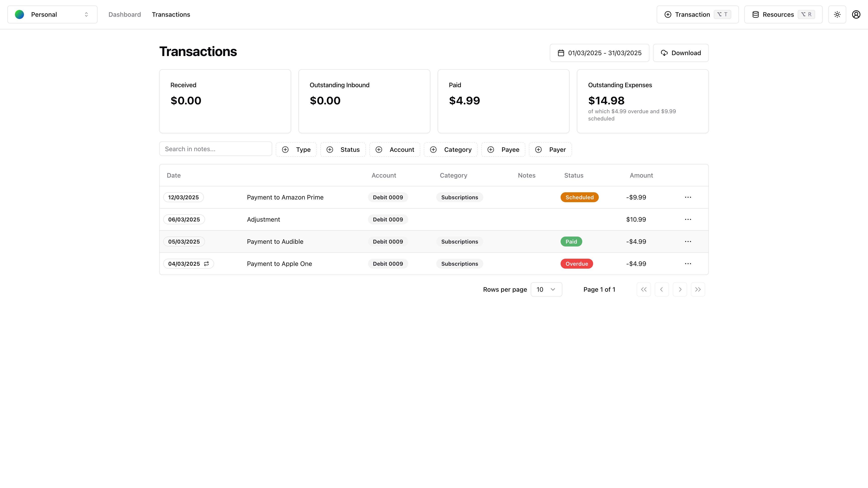Focus the Search in notes field
Image resolution: width=868 pixels, height=488 pixels.
click(x=215, y=149)
